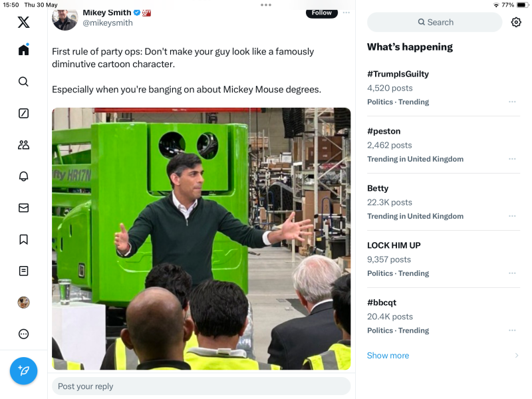Screen dimensions: 532x399
Task: Open the X logo home
Action: coord(23,22)
